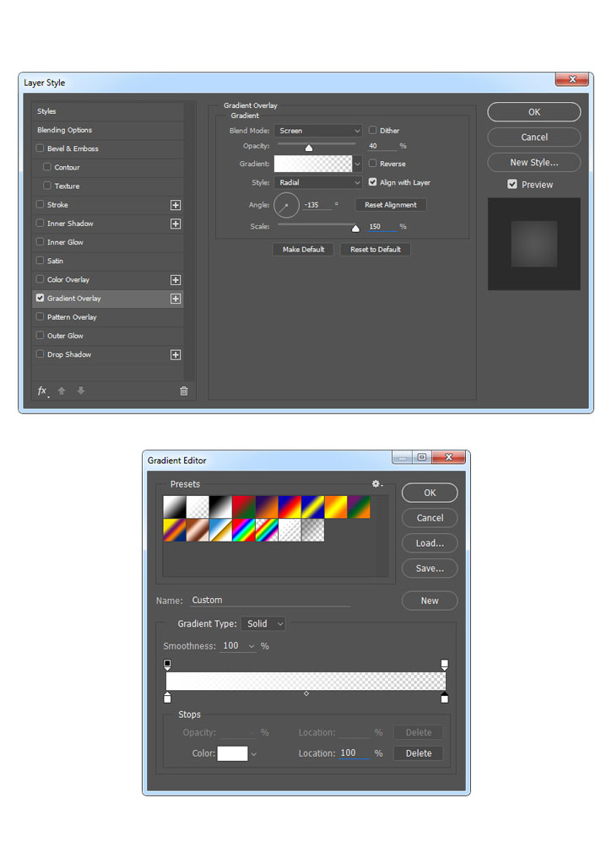Click the Angle dial control
The image size is (612, 868).
(286, 205)
